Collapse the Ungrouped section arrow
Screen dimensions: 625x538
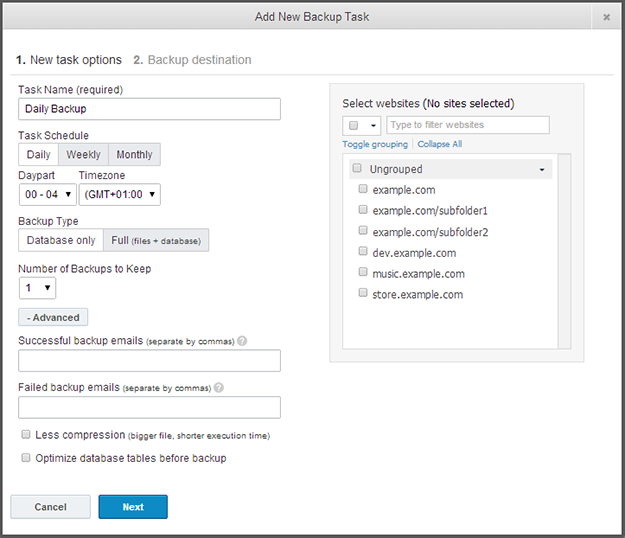pos(542,170)
